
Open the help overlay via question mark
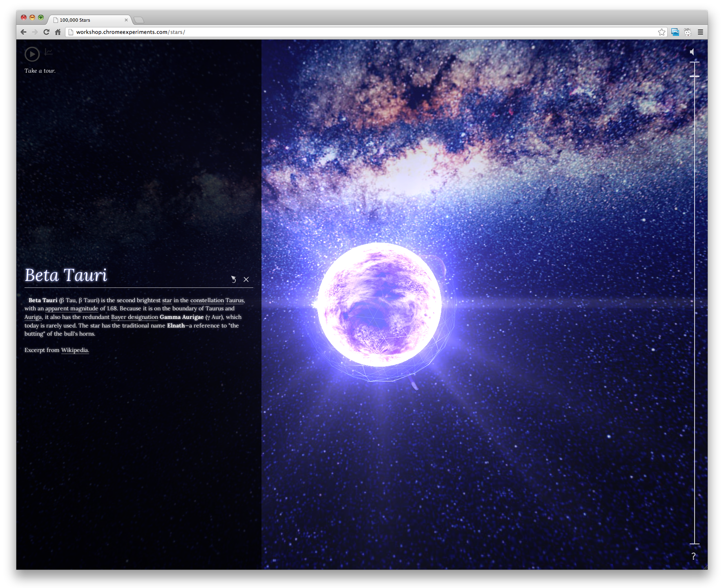pos(693,556)
